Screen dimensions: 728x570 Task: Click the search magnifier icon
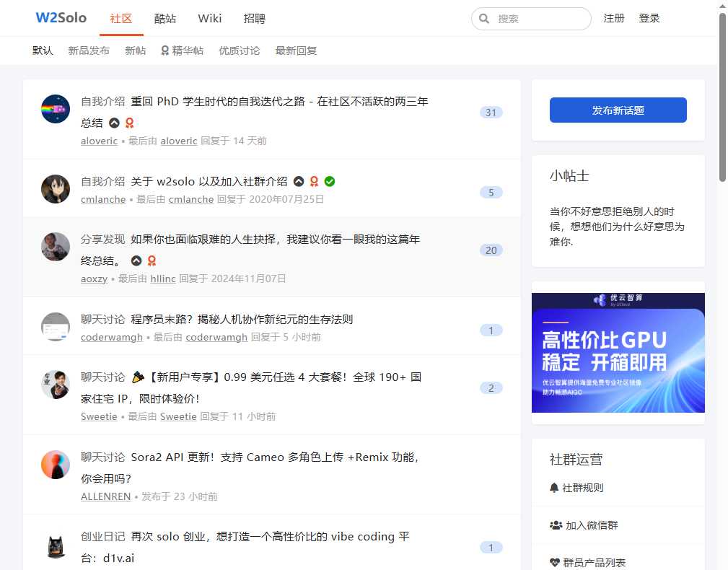[x=483, y=18]
